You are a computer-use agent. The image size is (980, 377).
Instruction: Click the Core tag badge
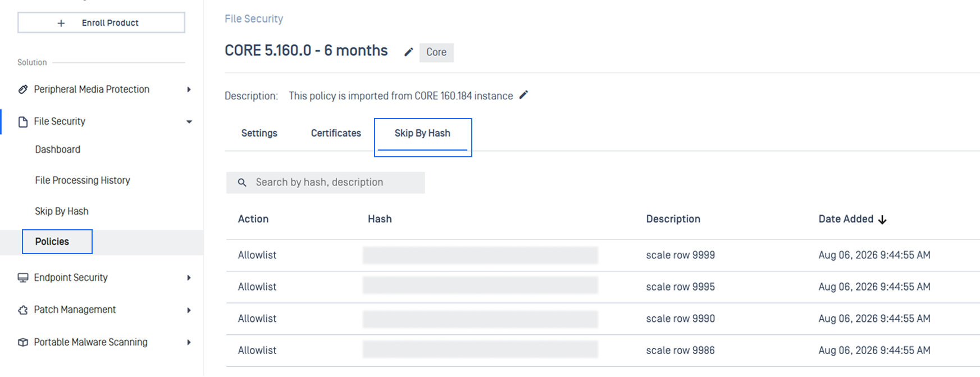(x=436, y=52)
